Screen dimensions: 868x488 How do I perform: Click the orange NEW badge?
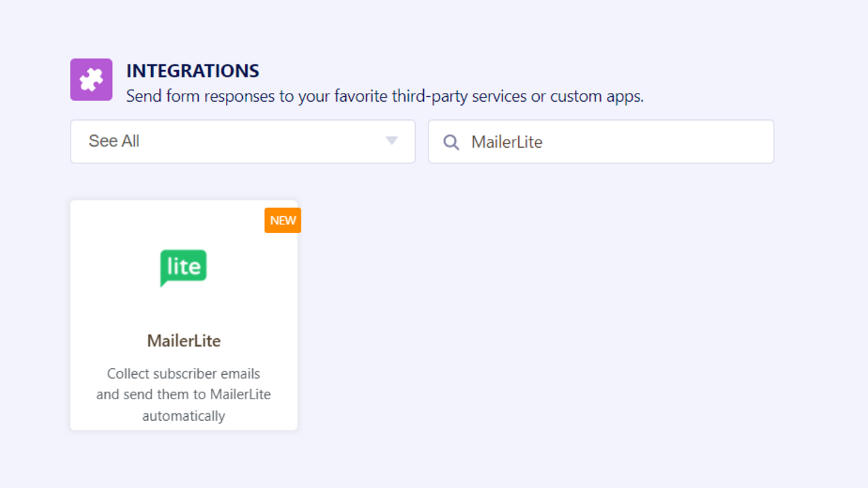(x=283, y=220)
